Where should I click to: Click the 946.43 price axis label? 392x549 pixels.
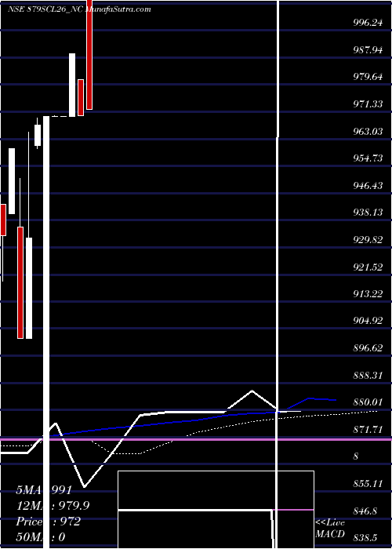pyautogui.click(x=368, y=185)
